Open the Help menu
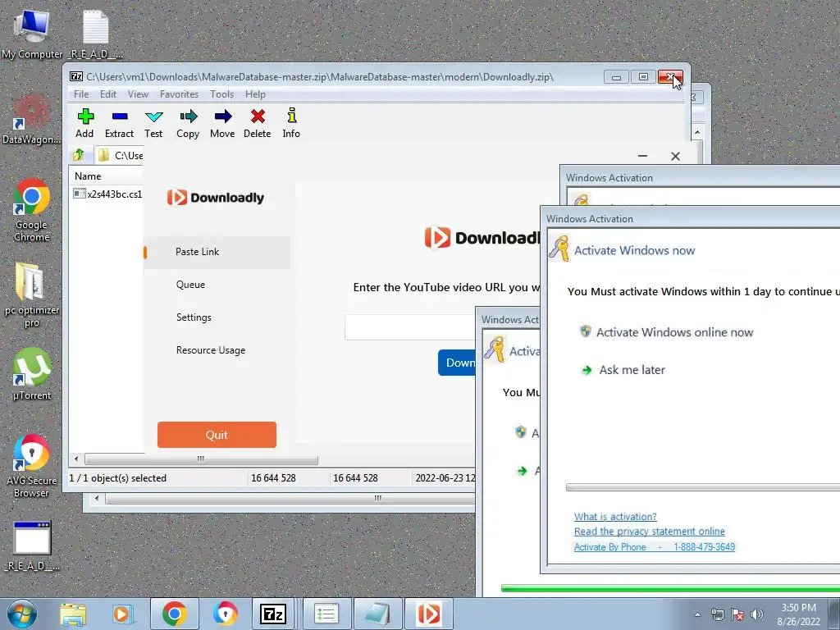The width and height of the screenshot is (840, 630). [256, 94]
